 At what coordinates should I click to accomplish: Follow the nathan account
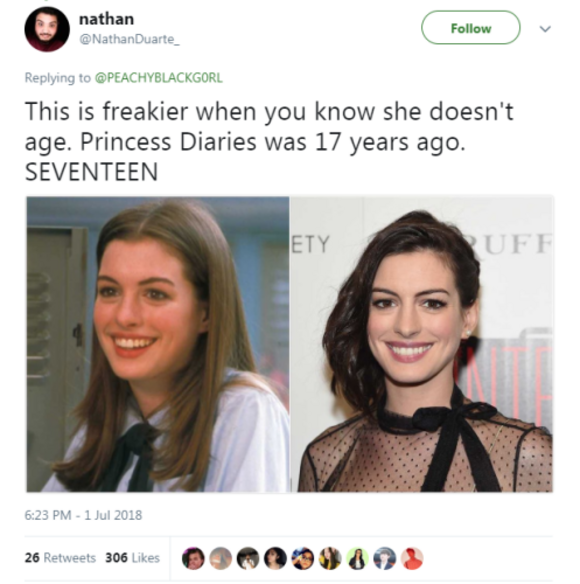point(471,28)
